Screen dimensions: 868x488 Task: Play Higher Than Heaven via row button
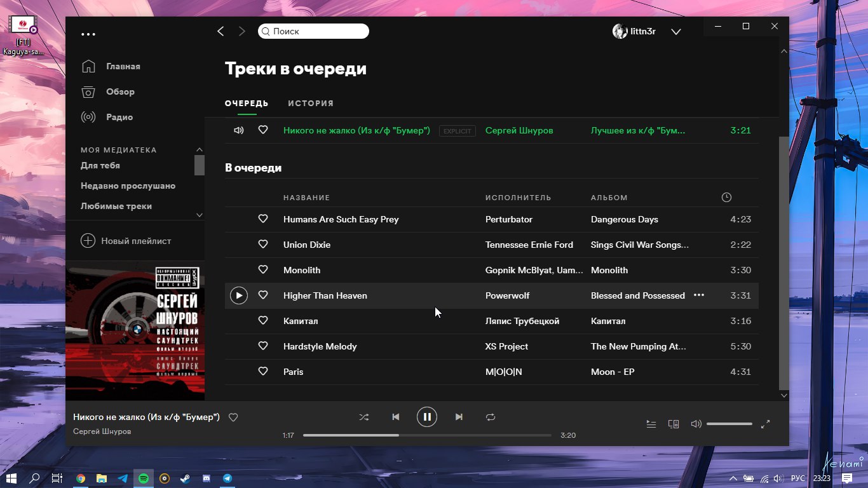[x=238, y=295]
